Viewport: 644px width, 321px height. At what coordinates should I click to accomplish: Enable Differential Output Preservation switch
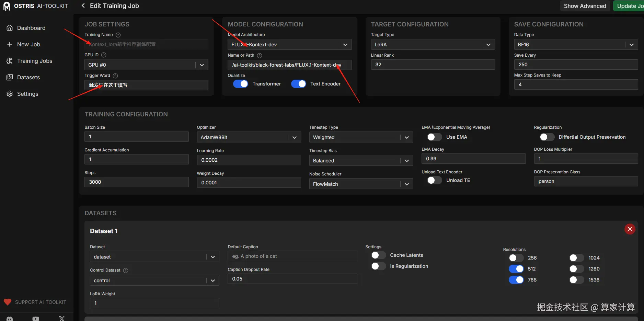click(547, 137)
